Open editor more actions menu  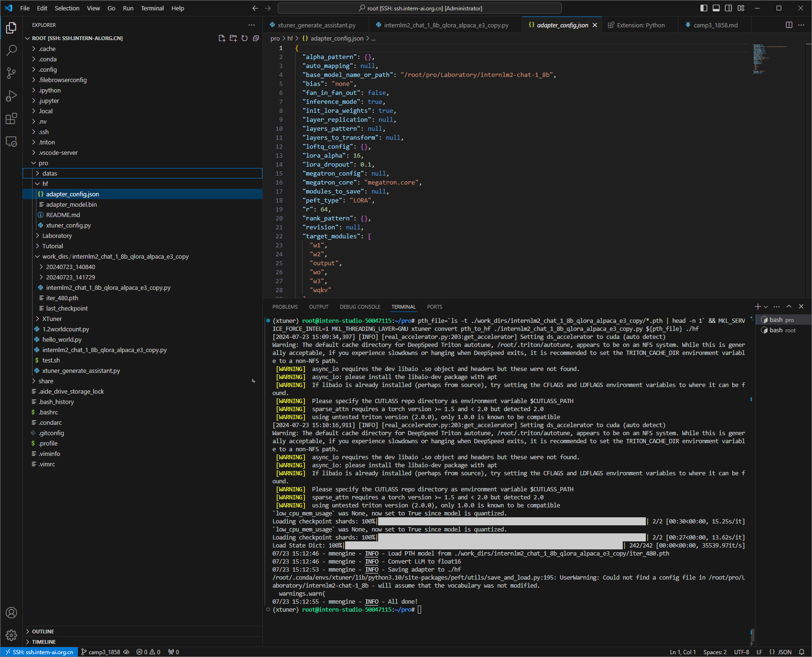(x=801, y=25)
